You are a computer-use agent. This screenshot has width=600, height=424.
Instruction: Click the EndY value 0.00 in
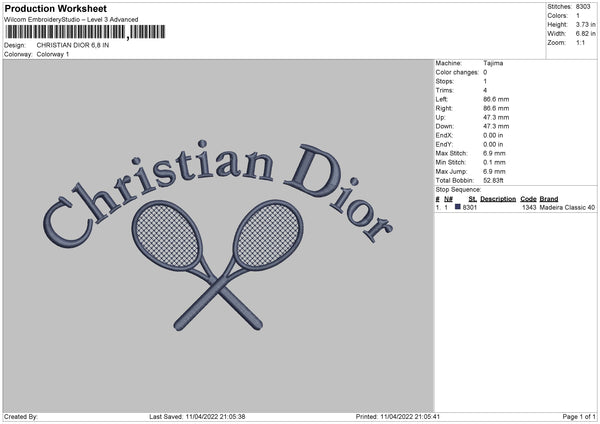click(493, 145)
